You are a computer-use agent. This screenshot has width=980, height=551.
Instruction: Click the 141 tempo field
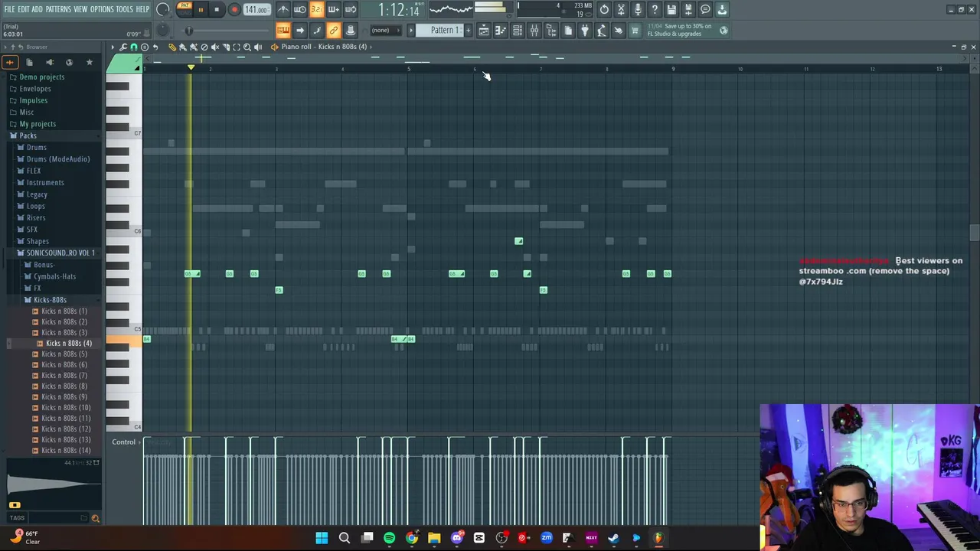click(256, 10)
